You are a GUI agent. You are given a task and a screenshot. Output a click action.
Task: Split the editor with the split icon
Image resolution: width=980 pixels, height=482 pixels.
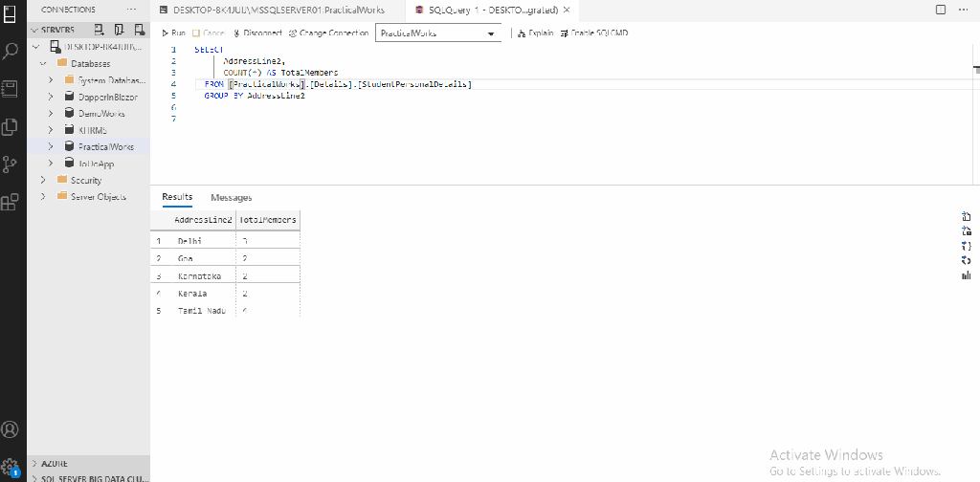pyautogui.click(x=940, y=10)
